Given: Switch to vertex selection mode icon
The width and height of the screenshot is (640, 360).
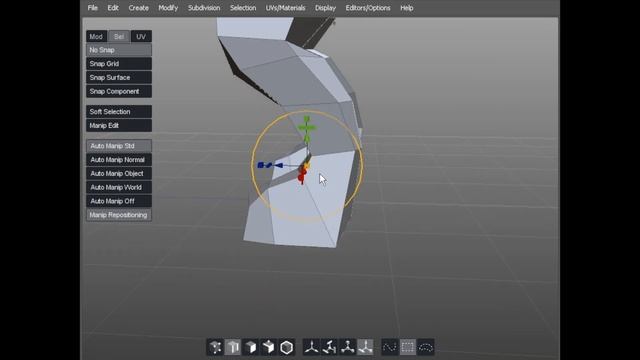Looking at the screenshot, I should (x=215, y=347).
